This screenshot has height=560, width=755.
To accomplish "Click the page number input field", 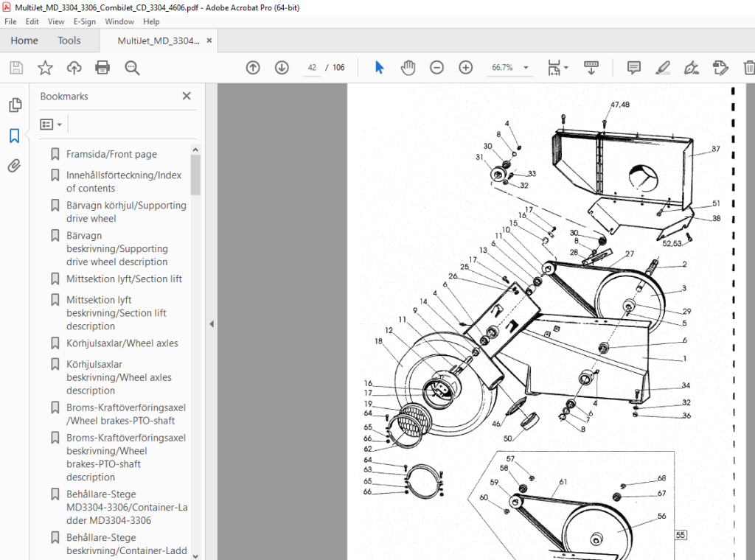I will point(312,68).
